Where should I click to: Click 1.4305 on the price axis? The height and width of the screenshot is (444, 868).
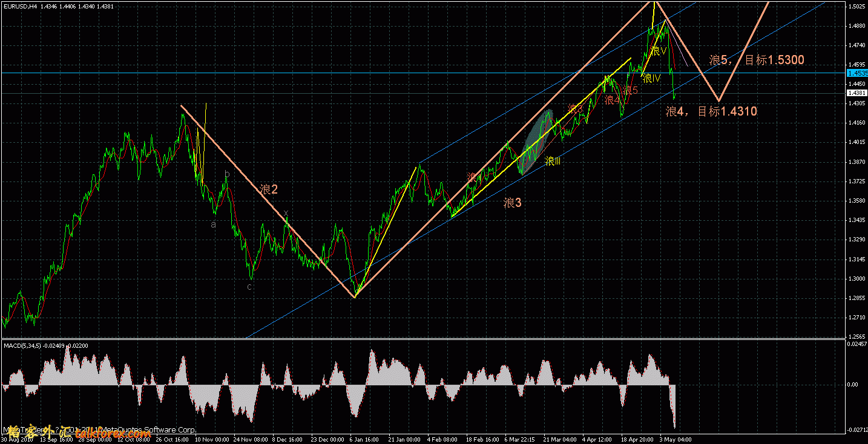pos(856,103)
